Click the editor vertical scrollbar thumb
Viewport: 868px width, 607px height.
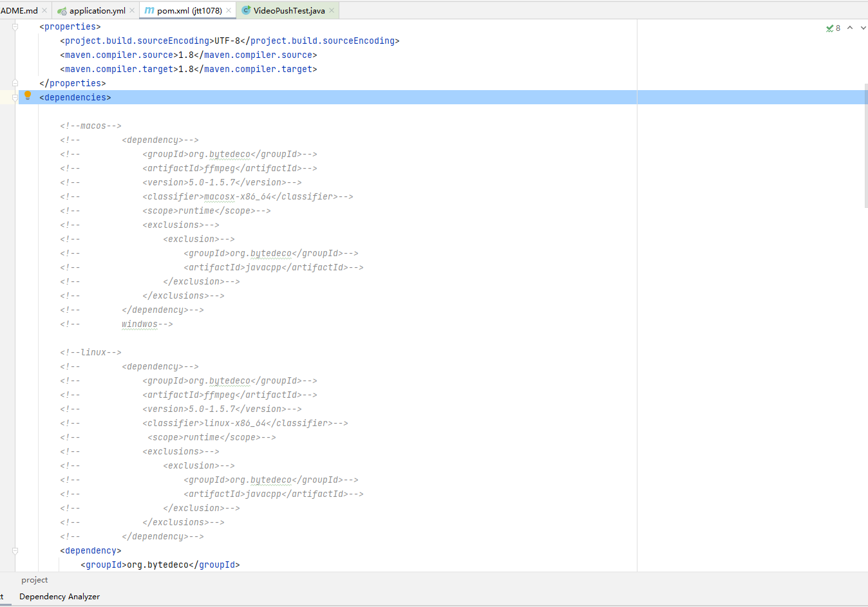865,145
